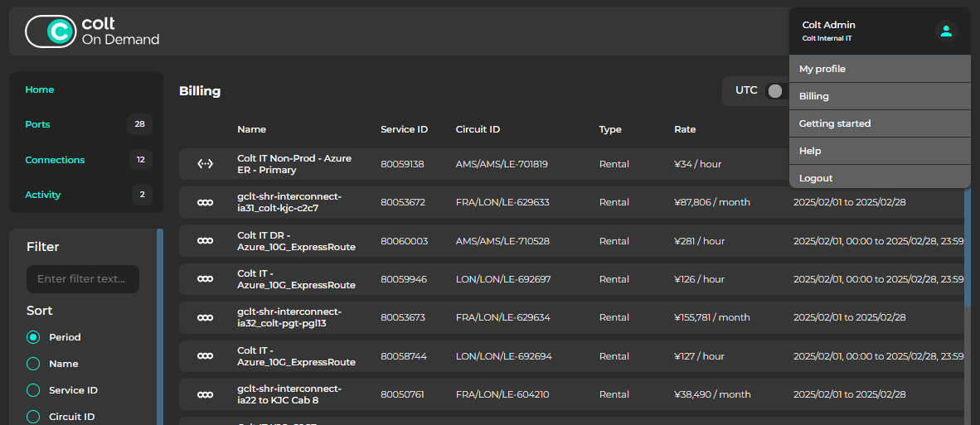Click the port icon for gclt-shr-interconnect-ia31 row

point(205,202)
